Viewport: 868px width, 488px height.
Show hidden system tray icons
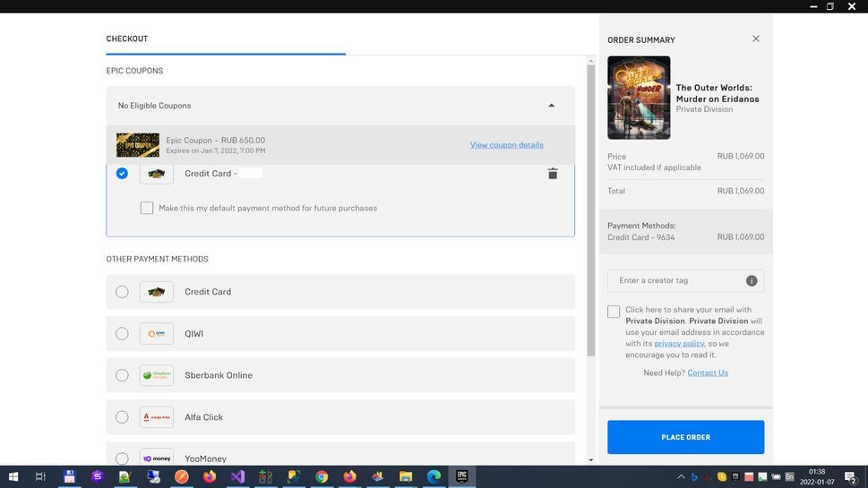pos(681,477)
